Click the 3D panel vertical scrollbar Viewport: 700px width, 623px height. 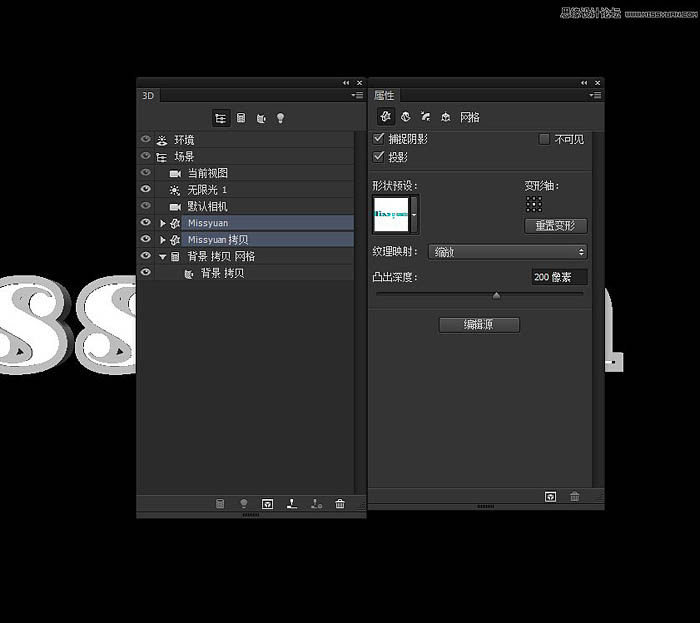pos(360,312)
